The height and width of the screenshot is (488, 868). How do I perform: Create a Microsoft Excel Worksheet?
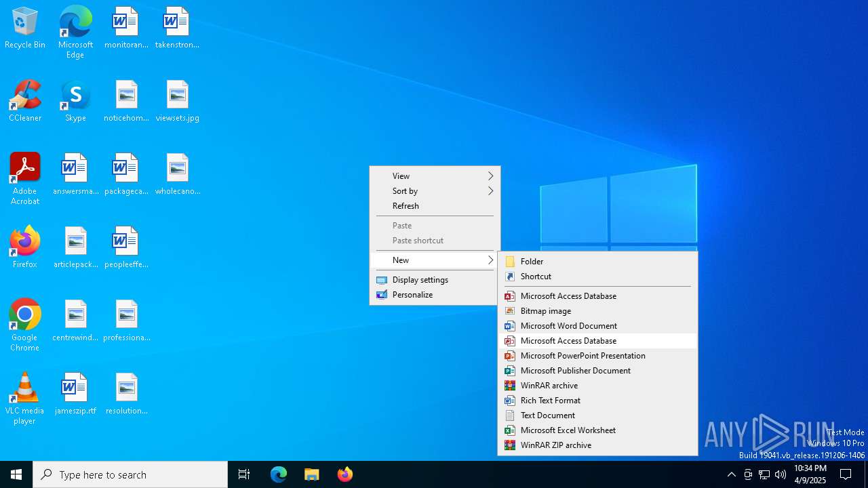597,430
